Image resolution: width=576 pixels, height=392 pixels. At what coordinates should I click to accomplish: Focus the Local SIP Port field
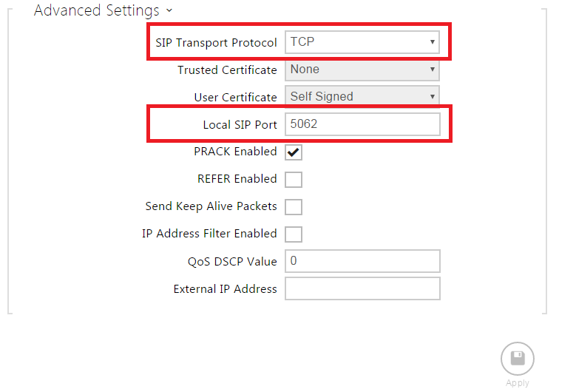tap(362, 124)
